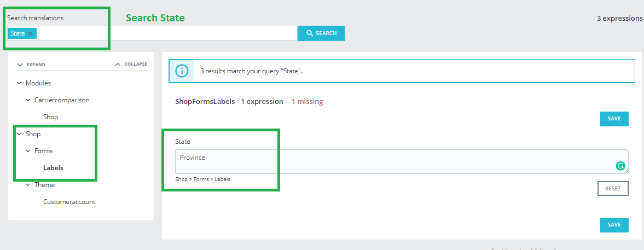Select Shop under Carriercomparison
Screen dimensions: 644x250
[x=50, y=117]
